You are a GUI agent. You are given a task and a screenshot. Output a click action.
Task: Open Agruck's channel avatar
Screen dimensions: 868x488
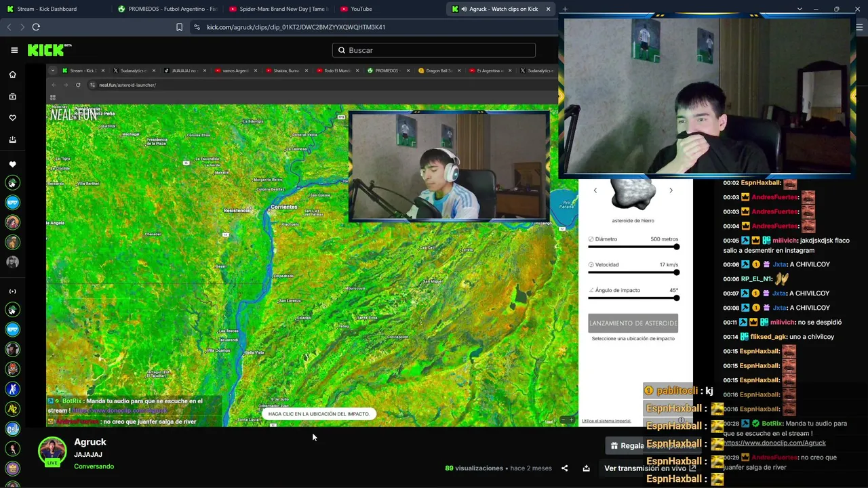click(x=52, y=452)
